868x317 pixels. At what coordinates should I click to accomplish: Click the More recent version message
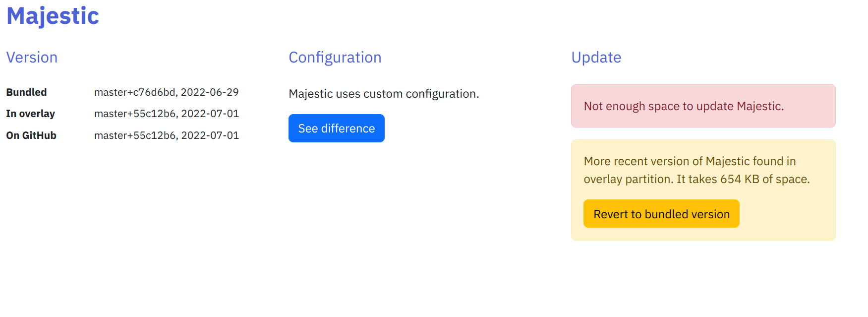coord(696,170)
